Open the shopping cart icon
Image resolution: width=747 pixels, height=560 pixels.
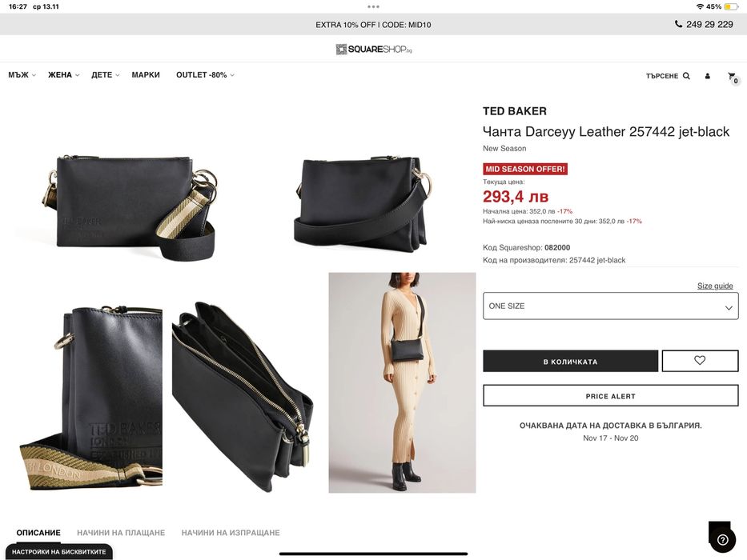[733, 77]
